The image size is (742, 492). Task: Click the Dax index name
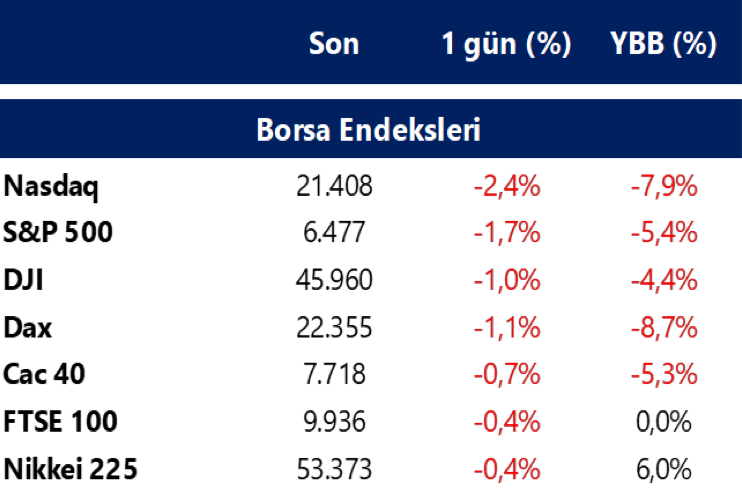pos(26,327)
